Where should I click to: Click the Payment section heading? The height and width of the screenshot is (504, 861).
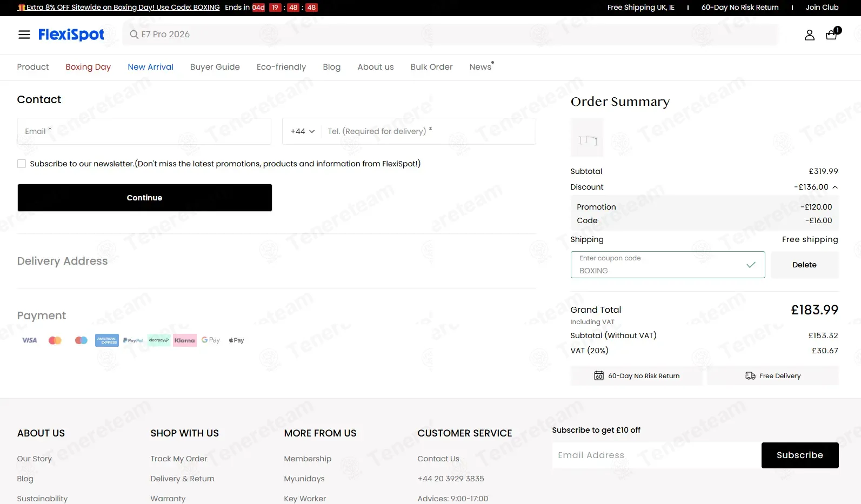pyautogui.click(x=42, y=315)
